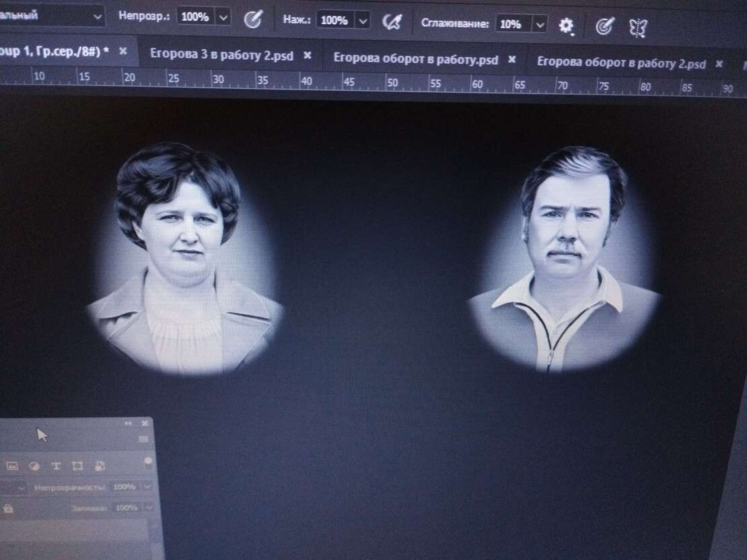Enable airbrush build-up effect icon
747x560 pixels.
[x=392, y=22]
